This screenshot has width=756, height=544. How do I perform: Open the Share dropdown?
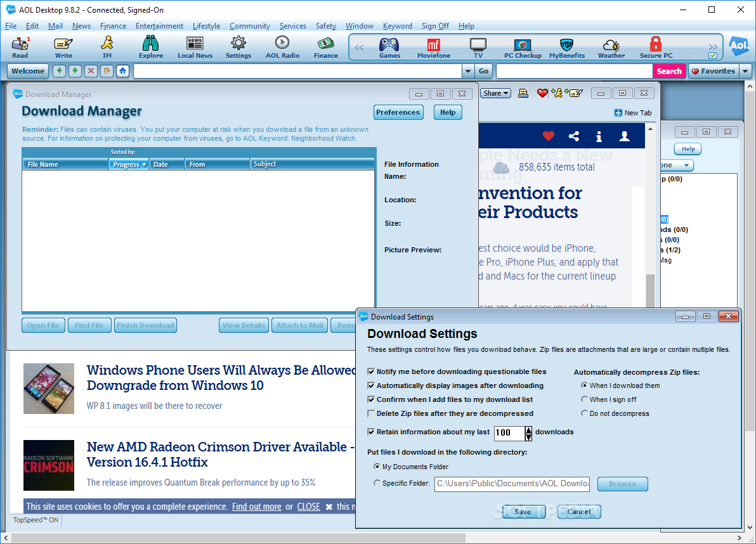pyautogui.click(x=495, y=93)
